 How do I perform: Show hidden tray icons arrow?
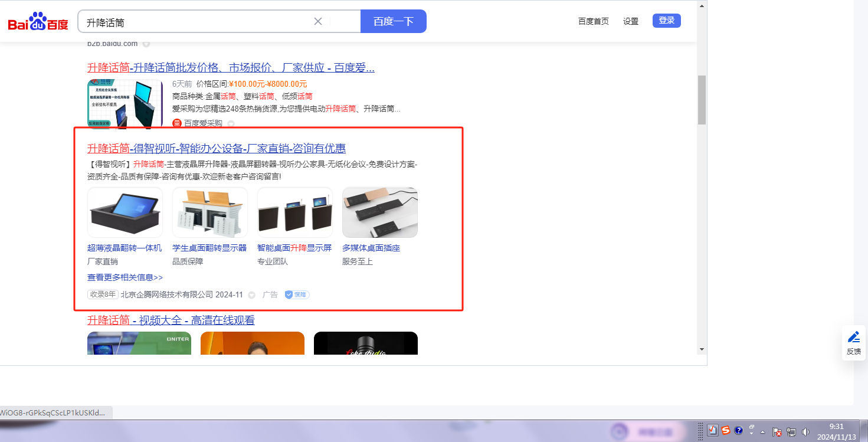763,432
